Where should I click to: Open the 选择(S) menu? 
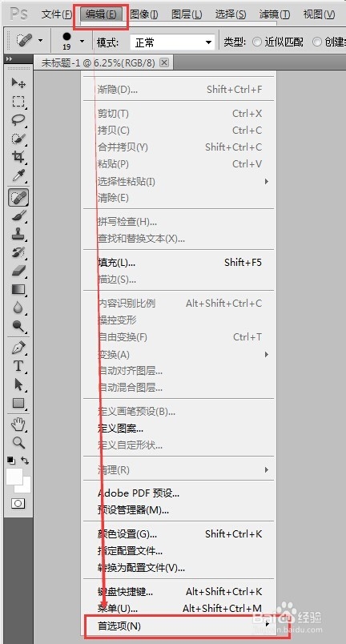[x=231, y=14]
